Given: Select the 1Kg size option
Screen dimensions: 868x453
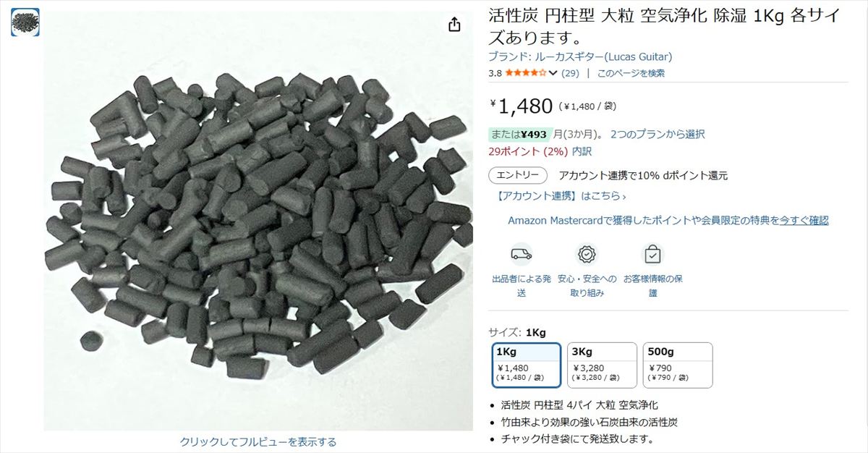Looking at the screenshot, I should tap(527, 365).
